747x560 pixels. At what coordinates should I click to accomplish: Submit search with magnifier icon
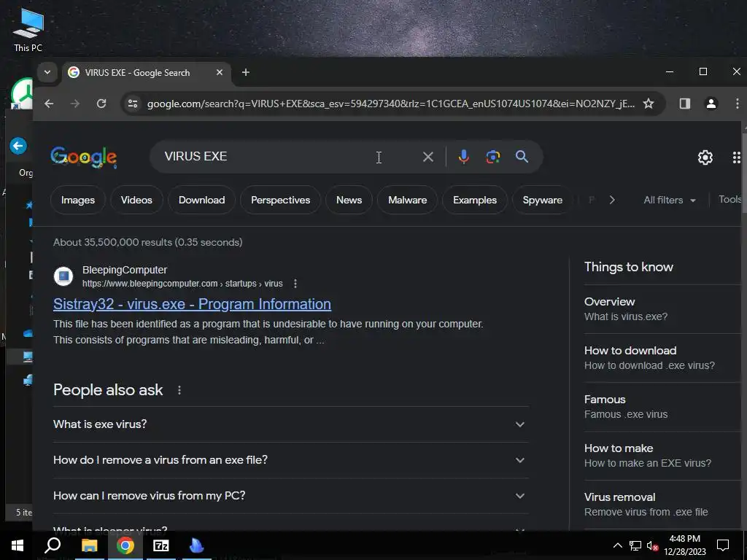pos(522,157)
